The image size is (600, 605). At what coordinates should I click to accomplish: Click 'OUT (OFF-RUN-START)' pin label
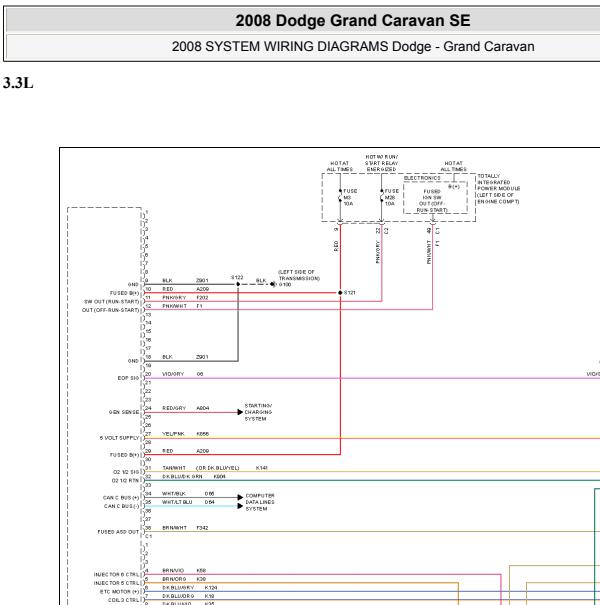pyautogui.click(x=110, y=310)
